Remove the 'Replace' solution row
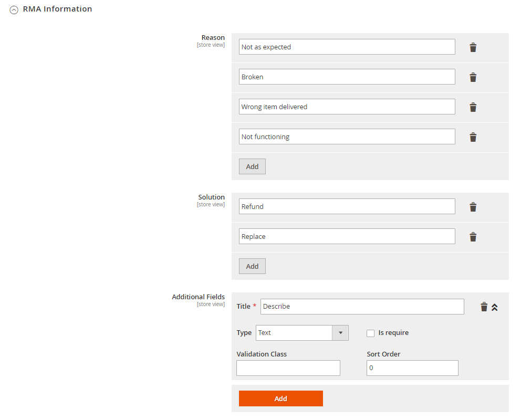This screenshot has width=521, height=420. point(473,237)
